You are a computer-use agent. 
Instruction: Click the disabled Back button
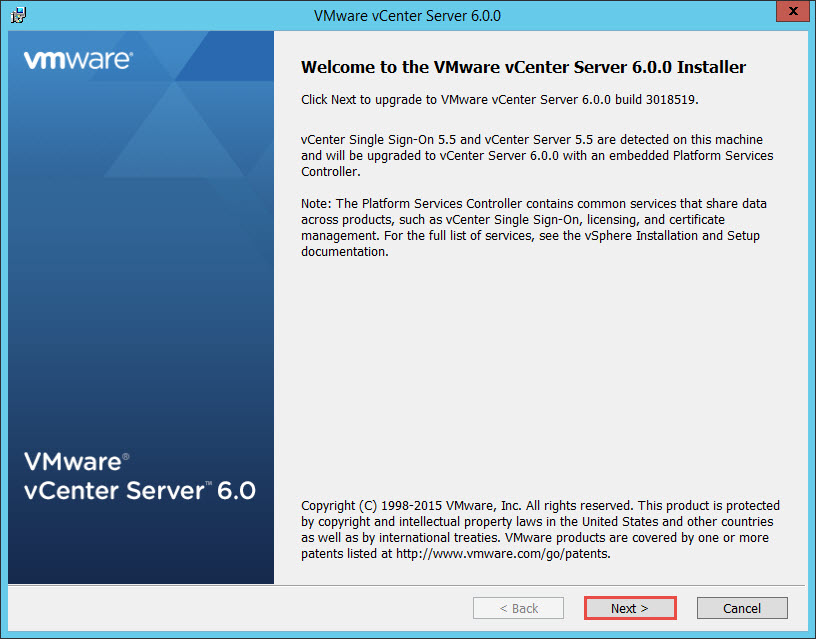click(x=518, y=608)
